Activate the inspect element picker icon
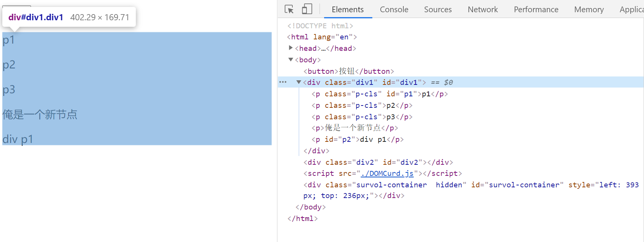Screen dimensions: 644x242 click(x=289, y=9)
